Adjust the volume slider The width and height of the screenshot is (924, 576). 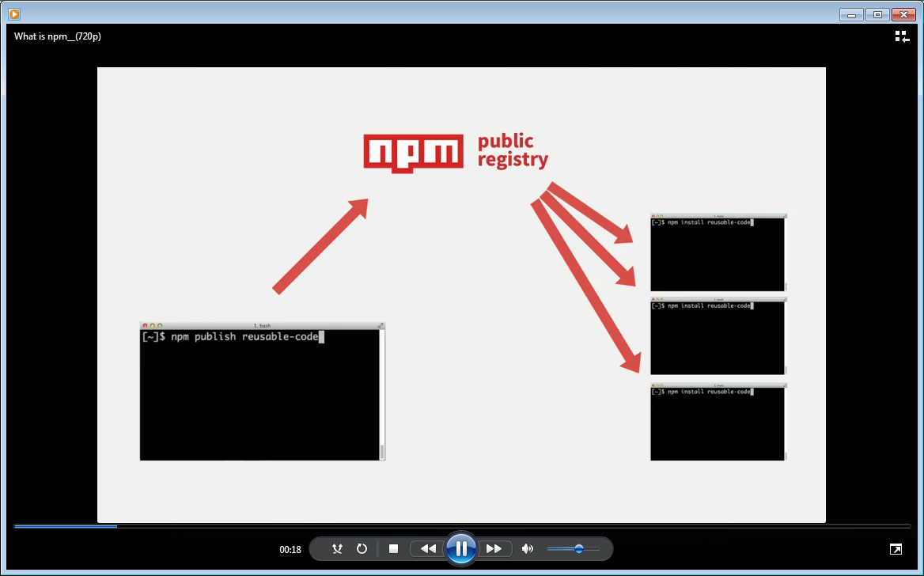pyautogui.click(x=574, y=549)
